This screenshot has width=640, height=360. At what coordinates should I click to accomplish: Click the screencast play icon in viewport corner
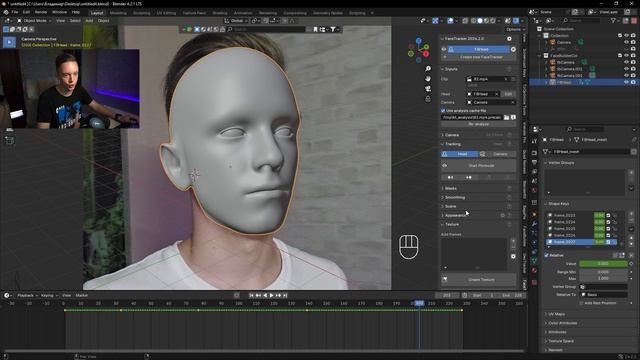pos(9,42)
